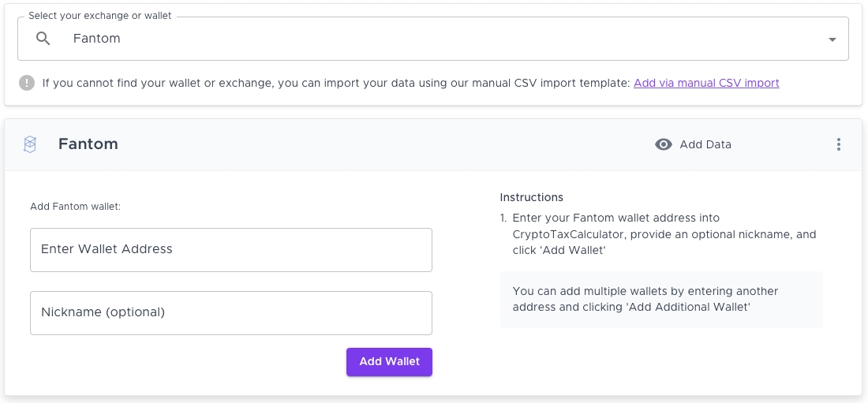
Task: Click the Instructions heading
Action: click(532, 197)
